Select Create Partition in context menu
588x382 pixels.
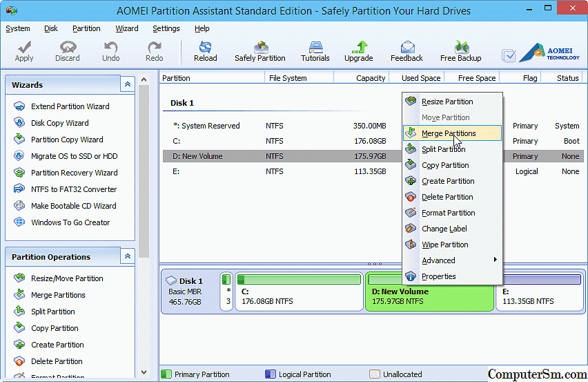pyautogui.click(x=453, y=181)
